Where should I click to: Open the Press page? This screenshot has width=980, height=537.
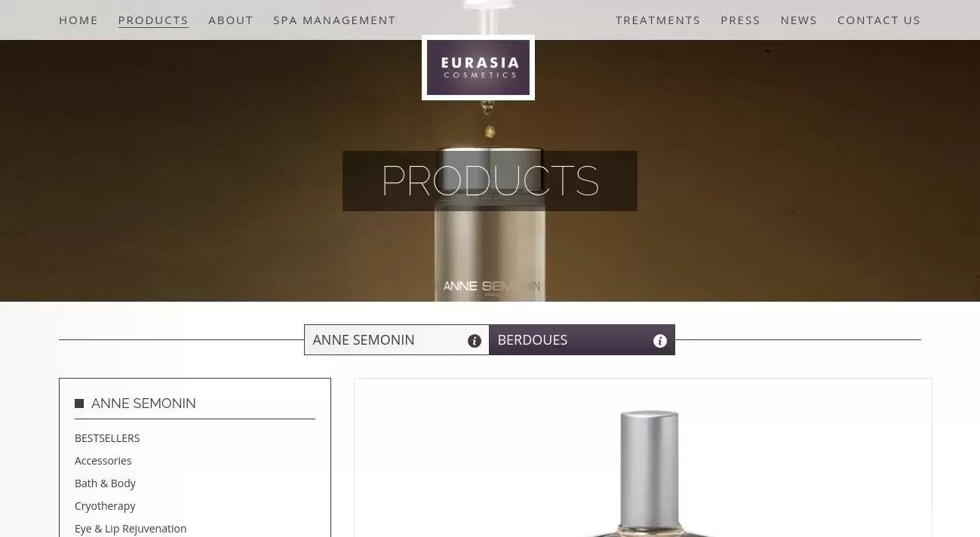pos(740,20)
